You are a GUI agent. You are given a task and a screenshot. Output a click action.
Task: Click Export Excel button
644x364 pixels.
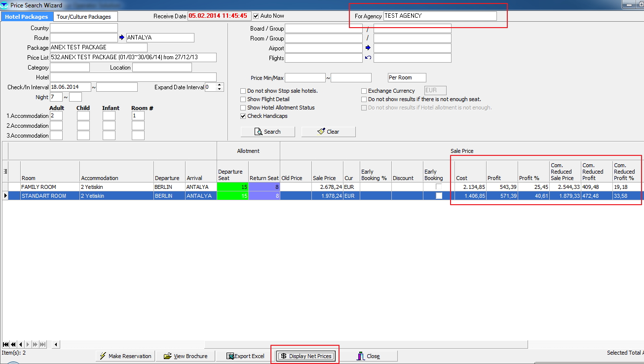(x=245, y=356)
